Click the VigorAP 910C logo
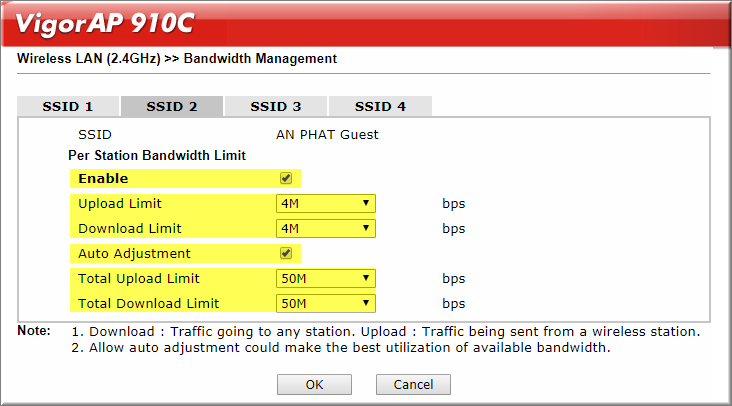This screenshot has width=732, height=406. (x=105, y=23)
